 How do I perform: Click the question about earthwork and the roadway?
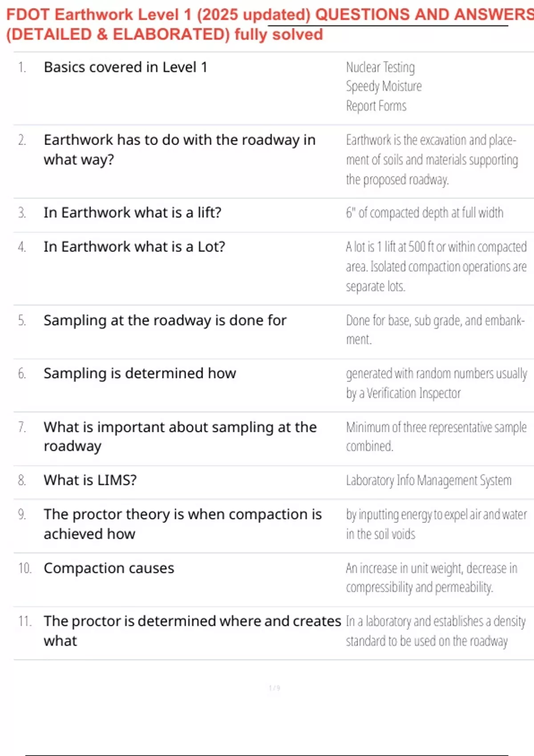coord(179,149)
